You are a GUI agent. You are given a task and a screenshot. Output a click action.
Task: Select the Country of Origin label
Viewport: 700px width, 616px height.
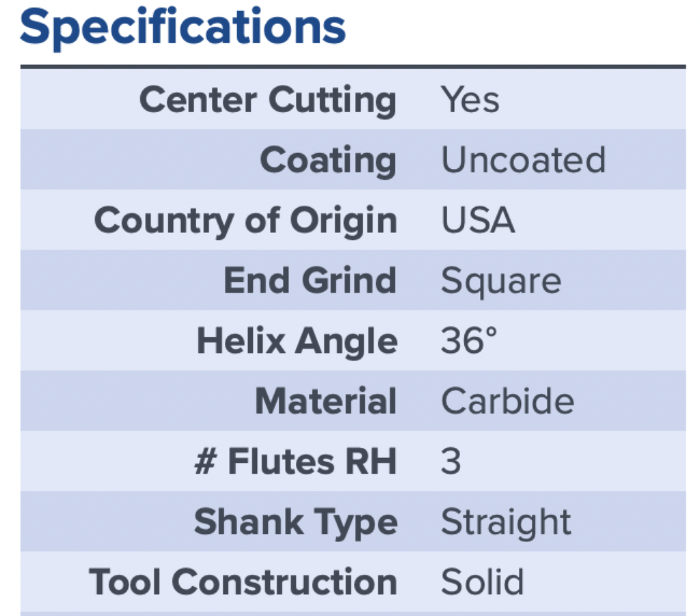[x=245, y=221]
